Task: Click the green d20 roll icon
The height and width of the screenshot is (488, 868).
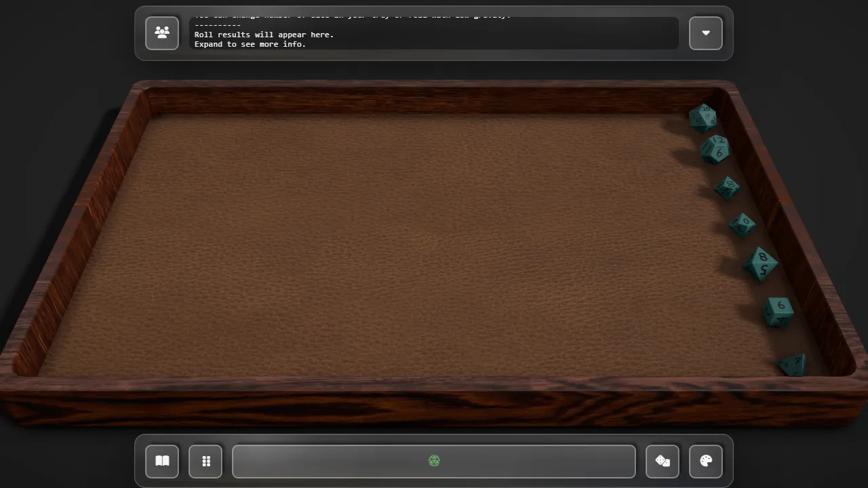Action: point(434,462)
